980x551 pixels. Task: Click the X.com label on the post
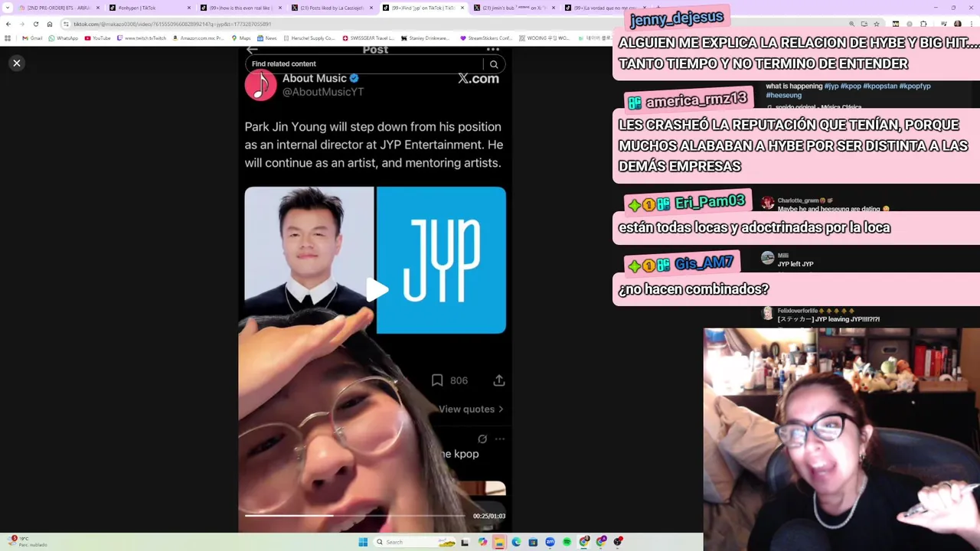[479, 79]
